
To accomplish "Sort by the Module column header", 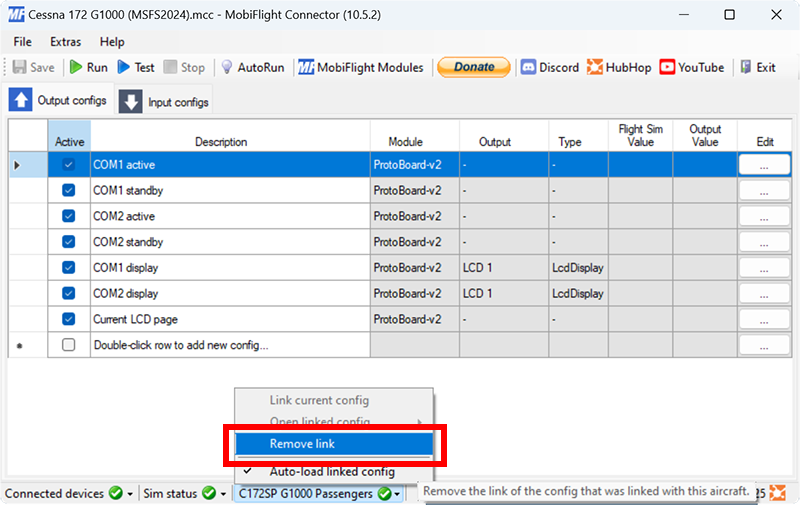I will point(415,136).
